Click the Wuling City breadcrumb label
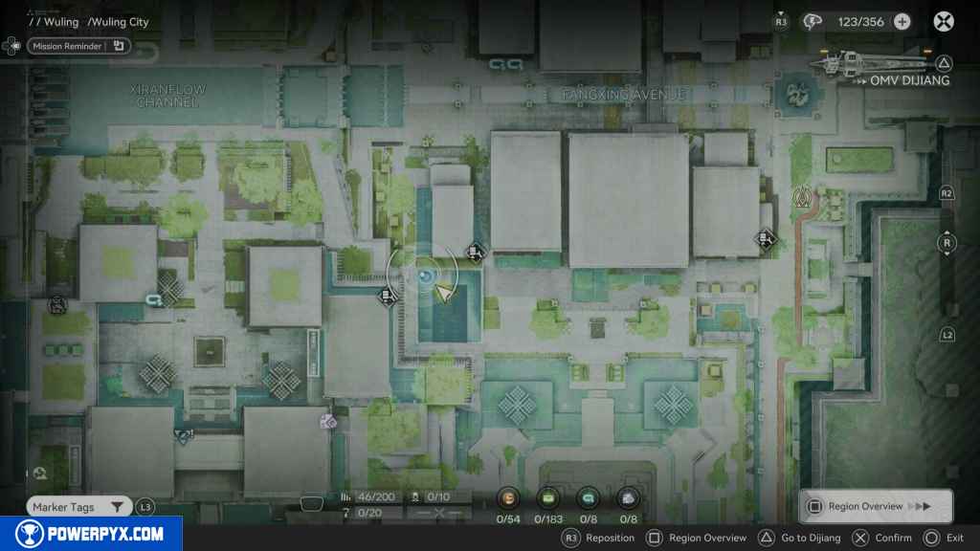The image size is (980, 551). pos(119,22)
